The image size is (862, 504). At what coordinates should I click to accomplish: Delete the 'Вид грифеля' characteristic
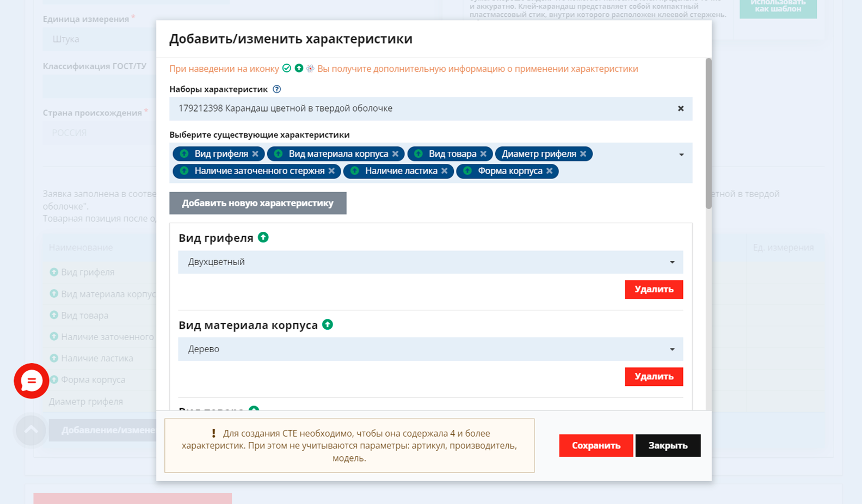click(654, 289)
